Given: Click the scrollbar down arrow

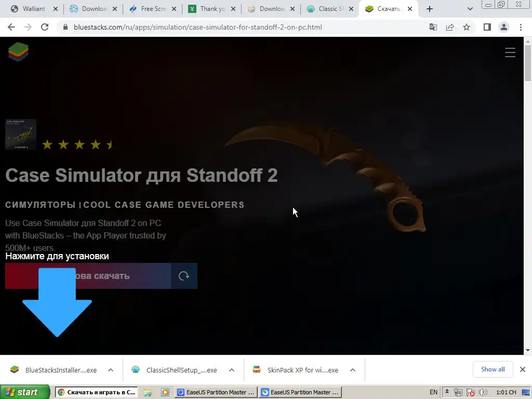Looking at the screenshot, I should click(x=528, y=351).
